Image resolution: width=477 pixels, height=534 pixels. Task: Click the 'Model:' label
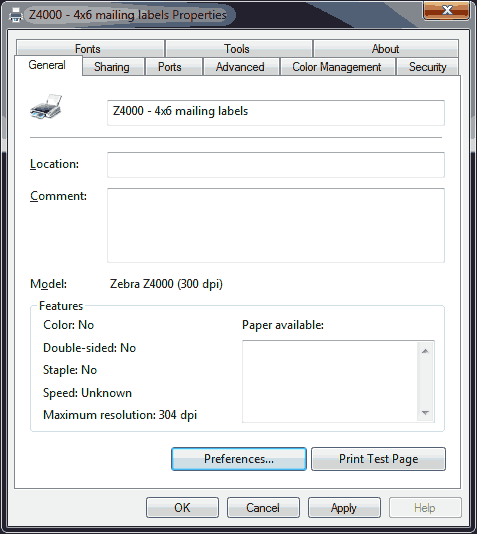(48, 284)
